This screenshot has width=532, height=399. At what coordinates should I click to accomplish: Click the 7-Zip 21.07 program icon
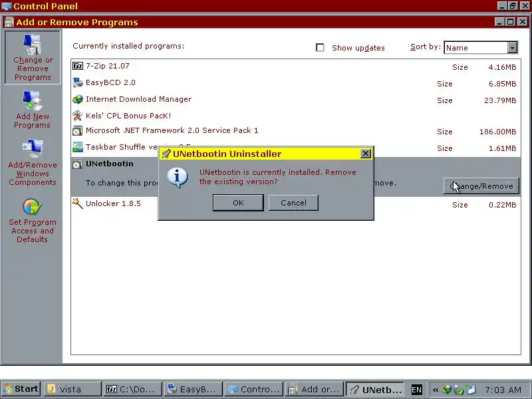coord(78,66)
